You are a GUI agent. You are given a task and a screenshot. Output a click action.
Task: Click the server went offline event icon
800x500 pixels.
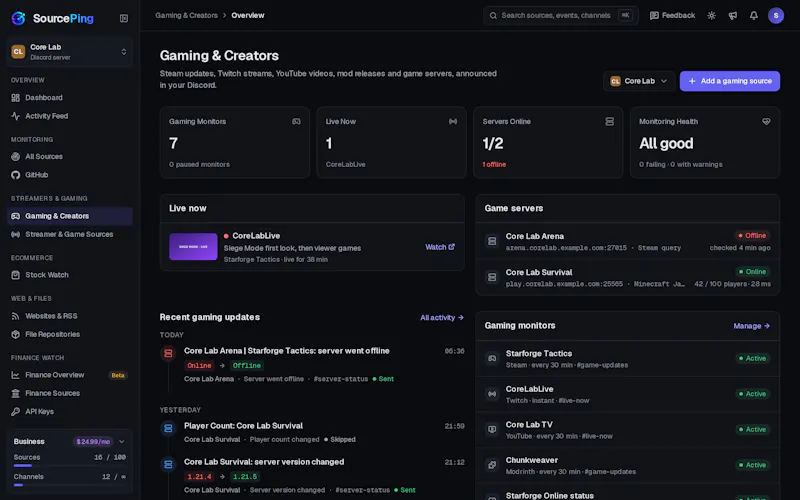tap(168, 353)
